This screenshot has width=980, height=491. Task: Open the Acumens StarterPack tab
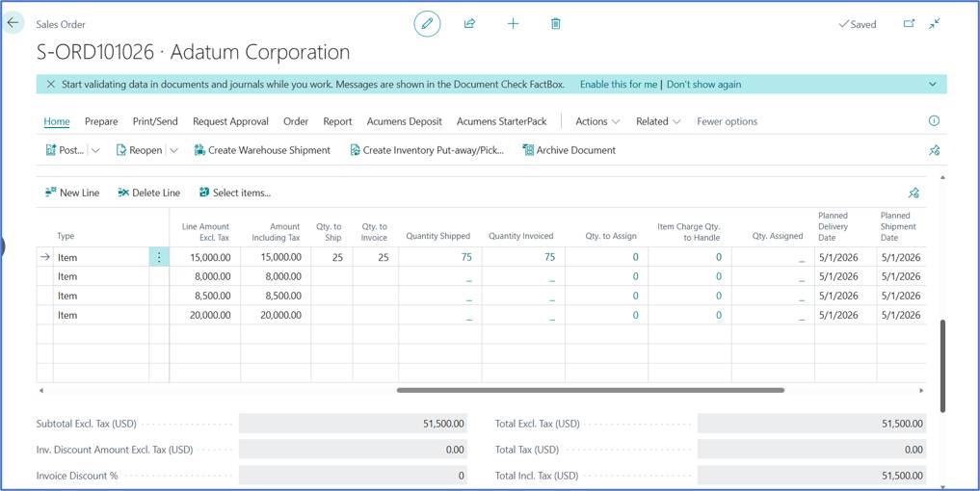coord(502,121)
